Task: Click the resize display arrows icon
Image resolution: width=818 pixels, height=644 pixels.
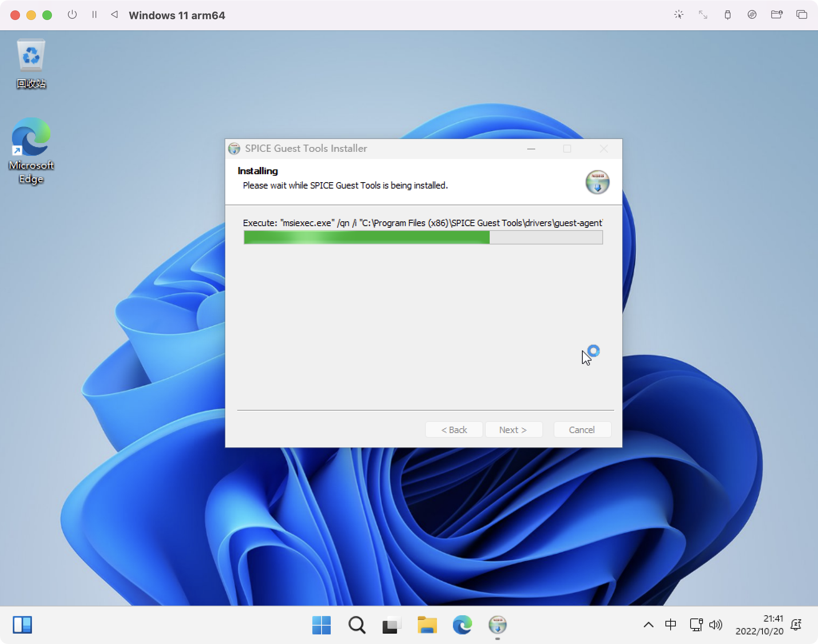Action: (703, 15)
